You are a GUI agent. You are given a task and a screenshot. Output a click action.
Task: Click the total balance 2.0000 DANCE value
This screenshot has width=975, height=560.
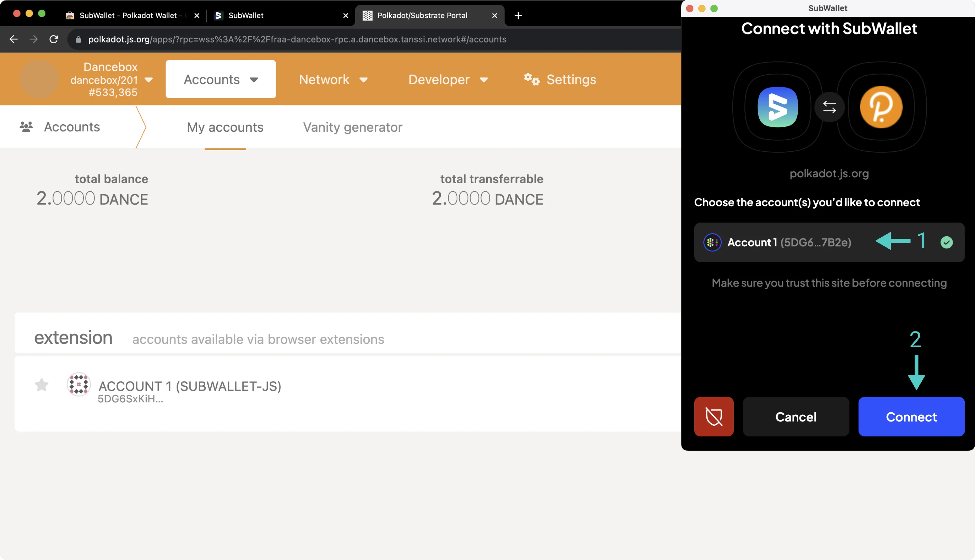tap(92, 199)
